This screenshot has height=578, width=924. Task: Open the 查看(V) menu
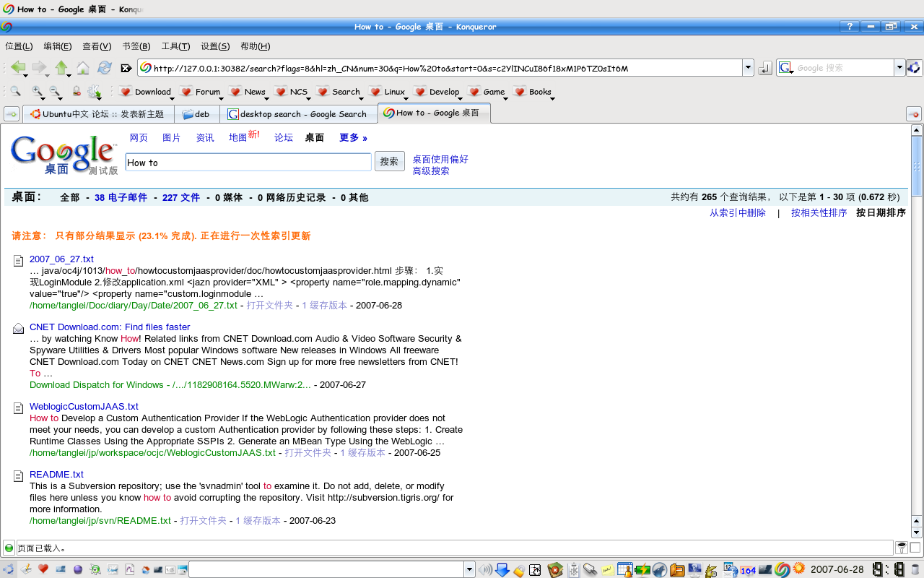[x=97, y=46]
